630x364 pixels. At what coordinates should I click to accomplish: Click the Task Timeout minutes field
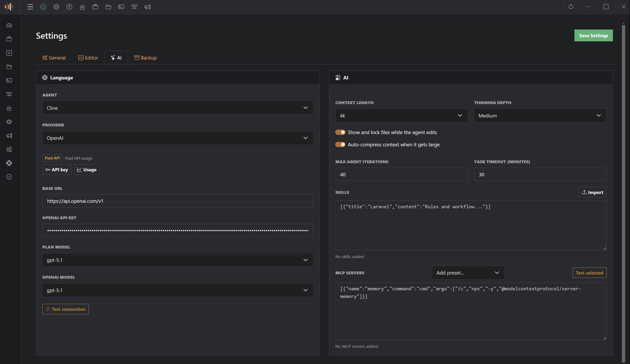540,174
